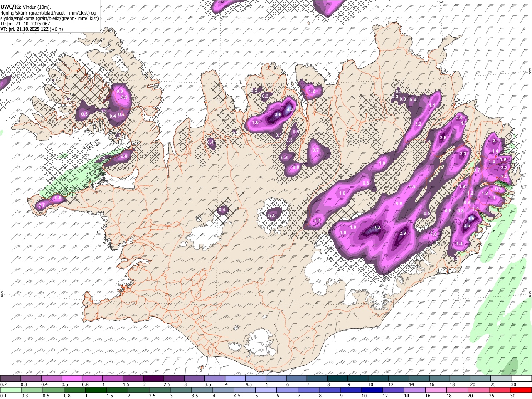532x399 pixels.
Task: Select the rain legend swatch between 20 and 25
Action: 478,390
